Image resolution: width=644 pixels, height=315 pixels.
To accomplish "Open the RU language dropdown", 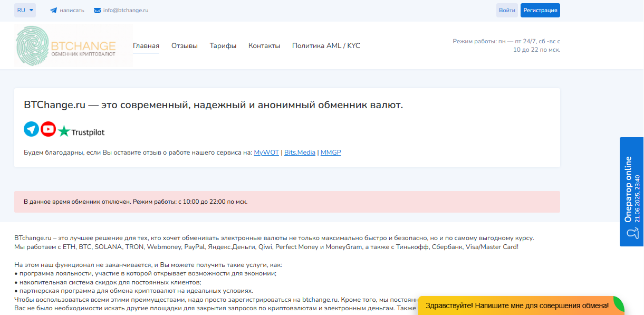I will pyautogui.click(x=25, y=10).
